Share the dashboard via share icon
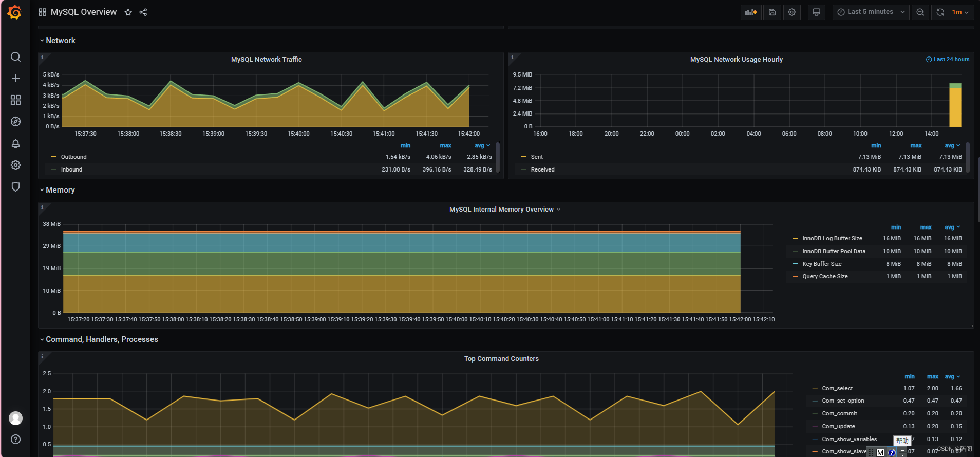The width and height of the screenshot is (980, 457). [x=143, y=12]
